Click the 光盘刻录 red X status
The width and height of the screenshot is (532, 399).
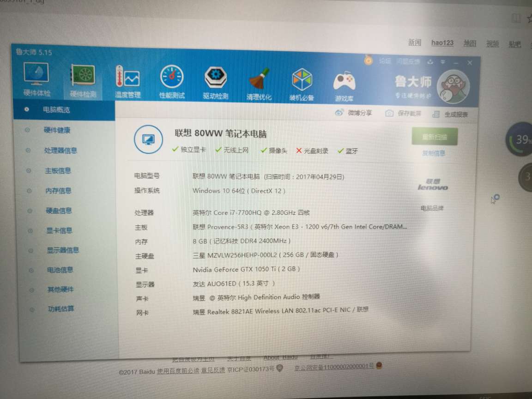tap(312, 151)
